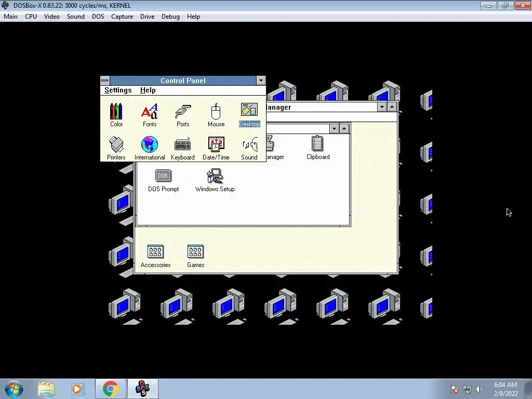Open the Mouse settings icon
The image size is (532, 399).
216,115
